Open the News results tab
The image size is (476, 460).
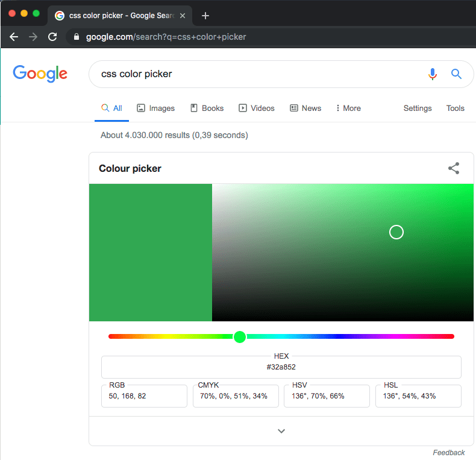pos(305,109)
